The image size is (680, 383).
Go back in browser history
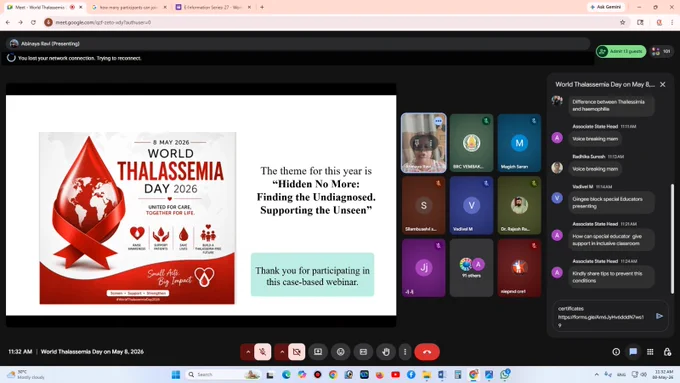[8, 22]
